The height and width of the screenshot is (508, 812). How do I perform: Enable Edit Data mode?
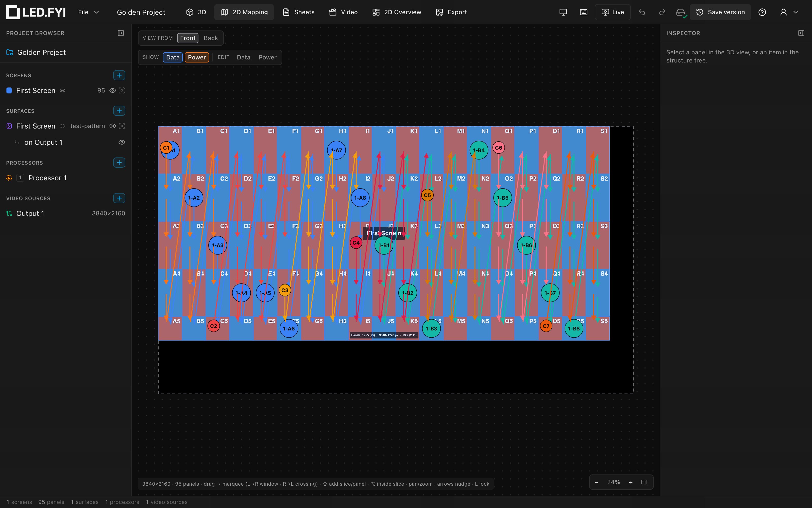pyautogui.click(x=244, y=57)
